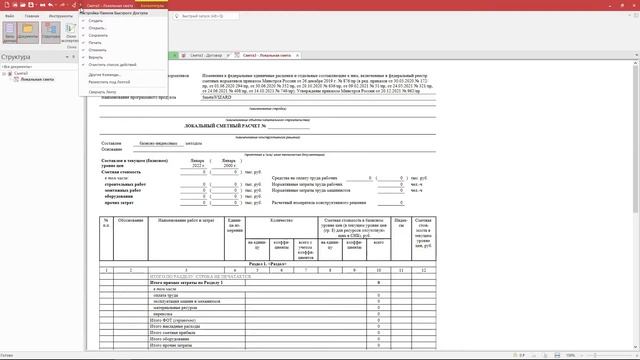
Task: Click the Структура ribbon button
Action: (51, 32)
